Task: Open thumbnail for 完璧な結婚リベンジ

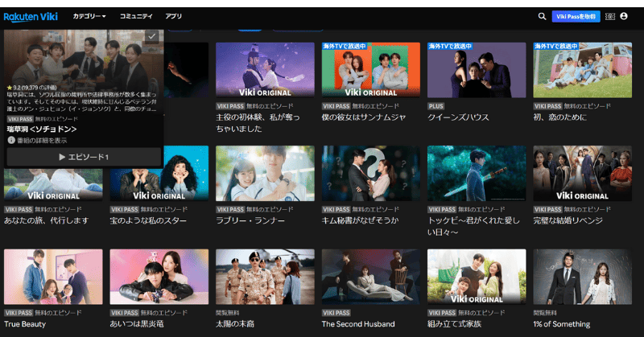Action: [582, 173]
